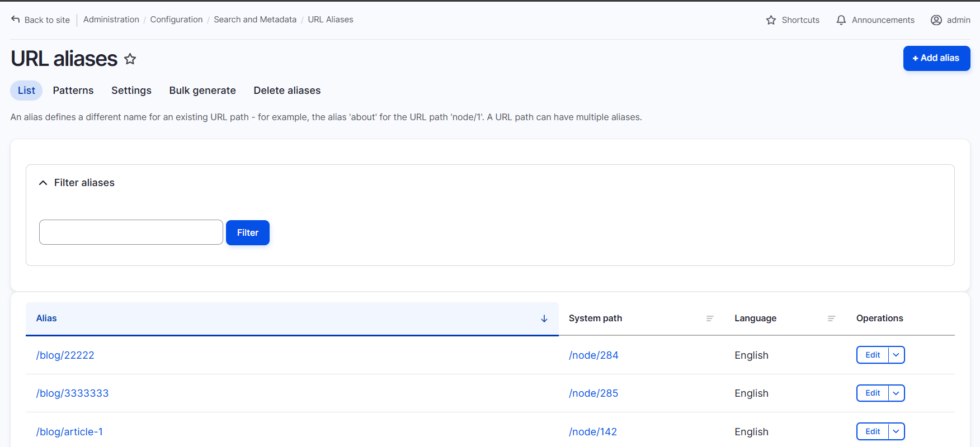980x447 pixels.
Task: Click English language cell for /node/284
Action: click(751, 355)
